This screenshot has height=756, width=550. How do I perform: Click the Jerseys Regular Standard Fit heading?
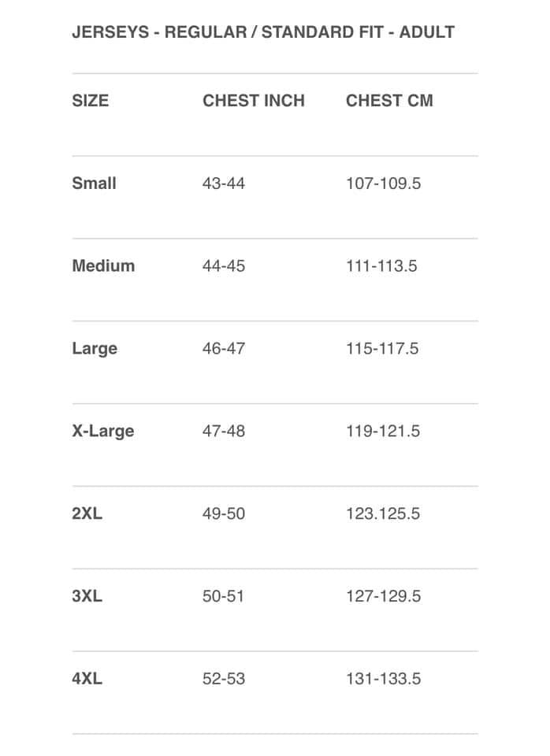coord(263,32)
